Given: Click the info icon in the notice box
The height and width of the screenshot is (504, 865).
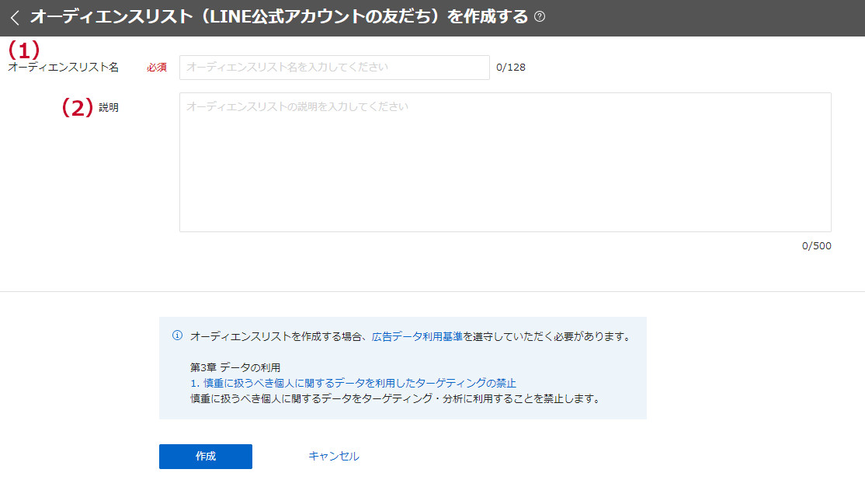Looking at the screenshot, I should point(177,336).
